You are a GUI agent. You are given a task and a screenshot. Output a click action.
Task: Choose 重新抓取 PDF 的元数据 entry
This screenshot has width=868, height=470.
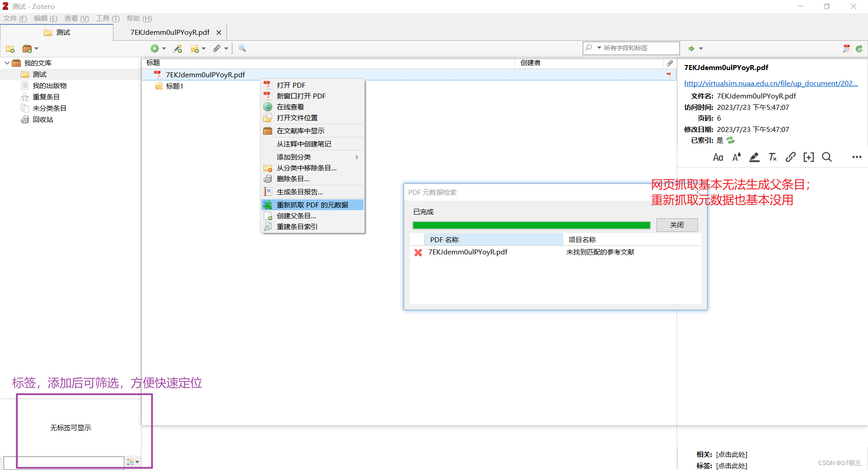312,205
